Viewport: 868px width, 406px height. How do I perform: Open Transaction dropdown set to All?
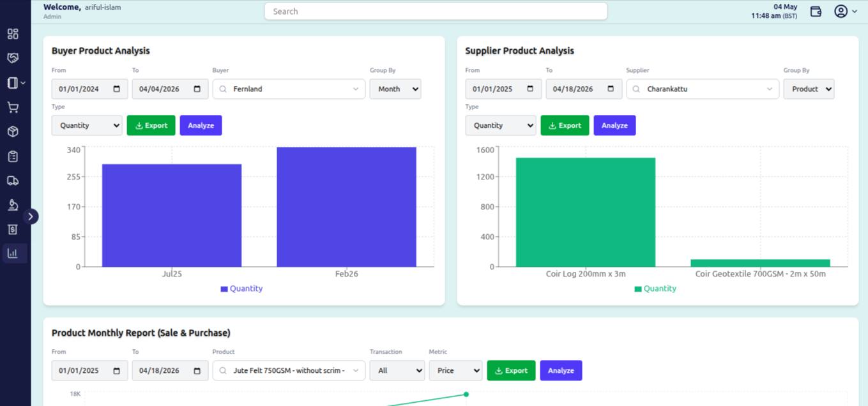[x=397, y=371]
